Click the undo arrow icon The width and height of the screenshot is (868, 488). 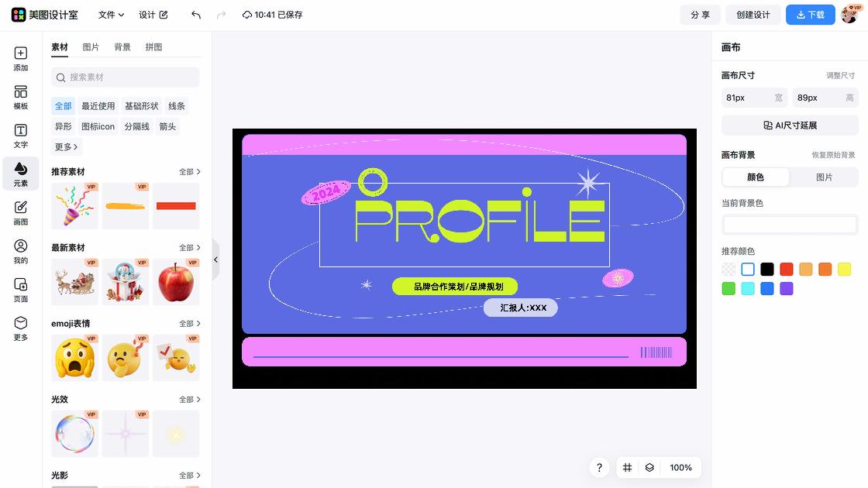[196, 15]
